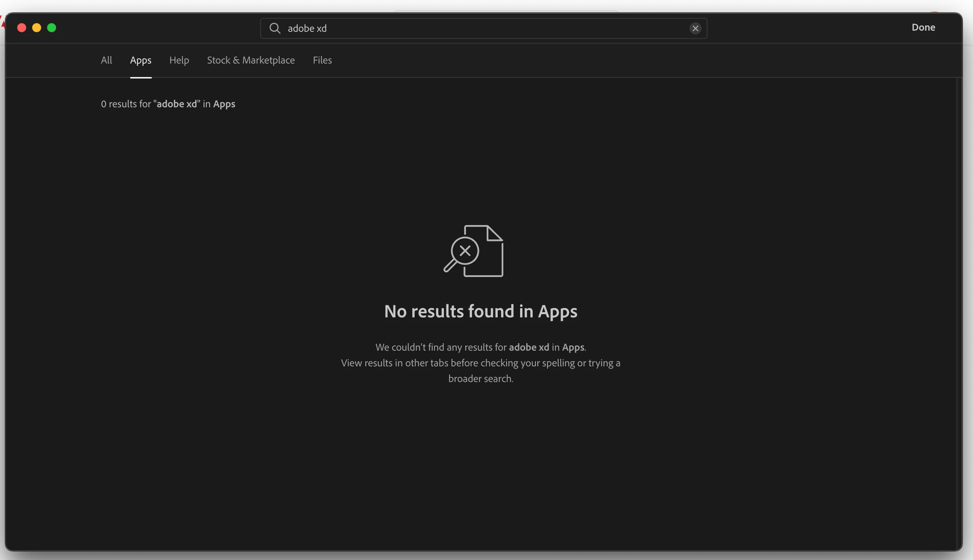The height and width of the screenshot is (560, 973).
Task: Switch to the All tab
Action: 106,60
